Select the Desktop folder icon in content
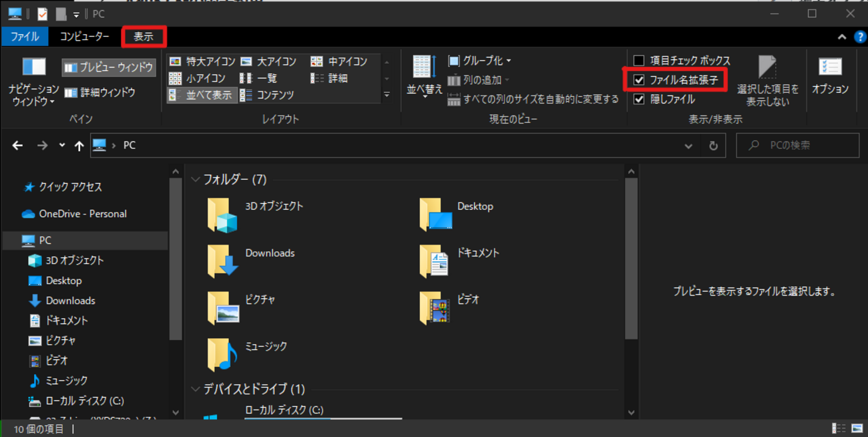This screenshot has width=868, height=437. tap(435, 215)
